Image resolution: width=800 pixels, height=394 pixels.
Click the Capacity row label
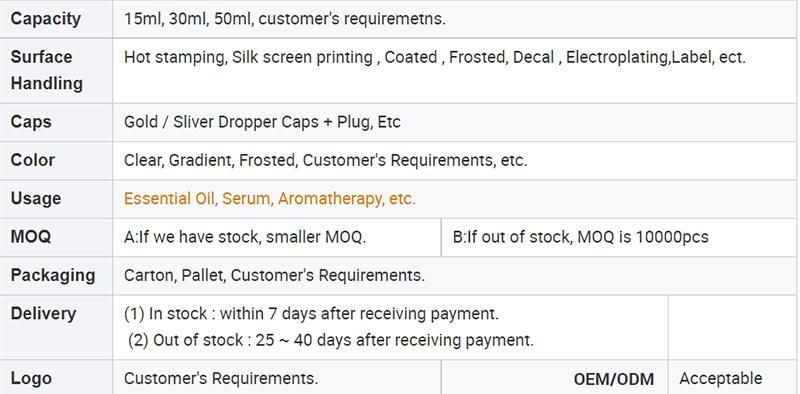click(45, 19)
